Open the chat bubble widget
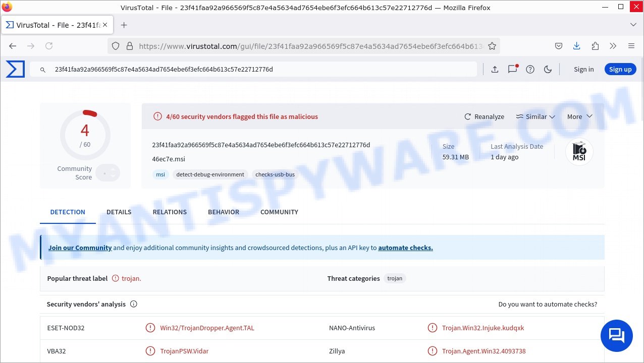Screen dimensions: 644x363 [x=616, y=336]
